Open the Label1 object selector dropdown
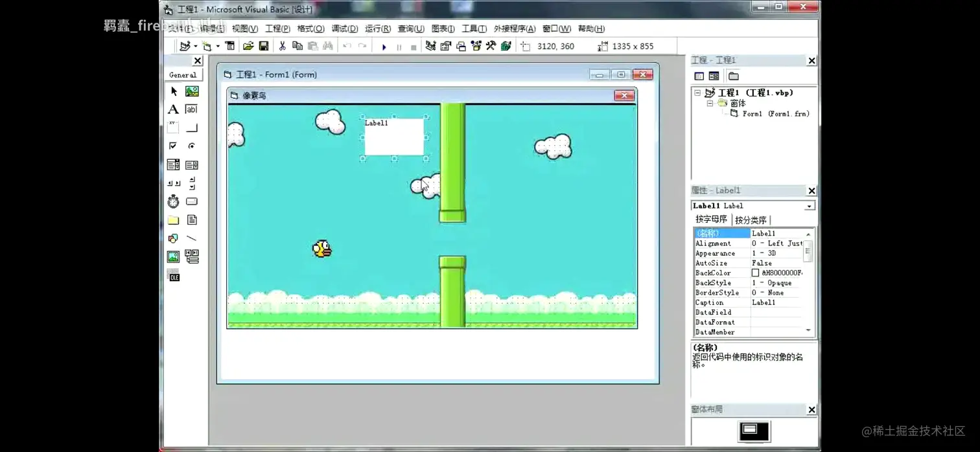The height and width of the screenshot is (452, 980). coord(809,206)
